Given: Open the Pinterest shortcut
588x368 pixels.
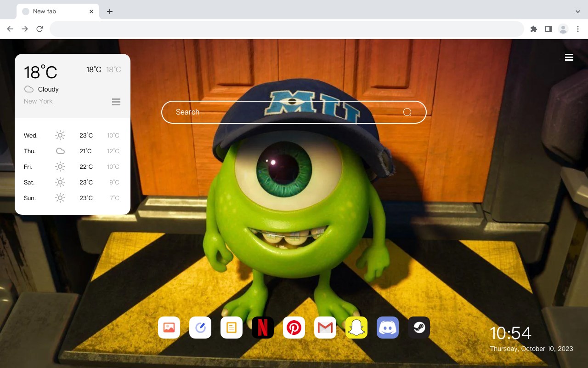Looking at the screenshot, I should pyautogui.click(x=294, y=328).
